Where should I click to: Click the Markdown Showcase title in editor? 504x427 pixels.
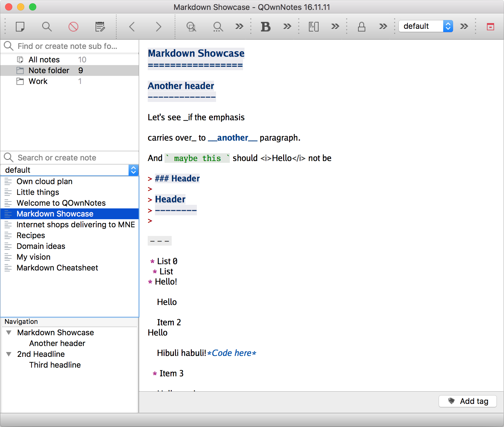click(x=196, y=53)
